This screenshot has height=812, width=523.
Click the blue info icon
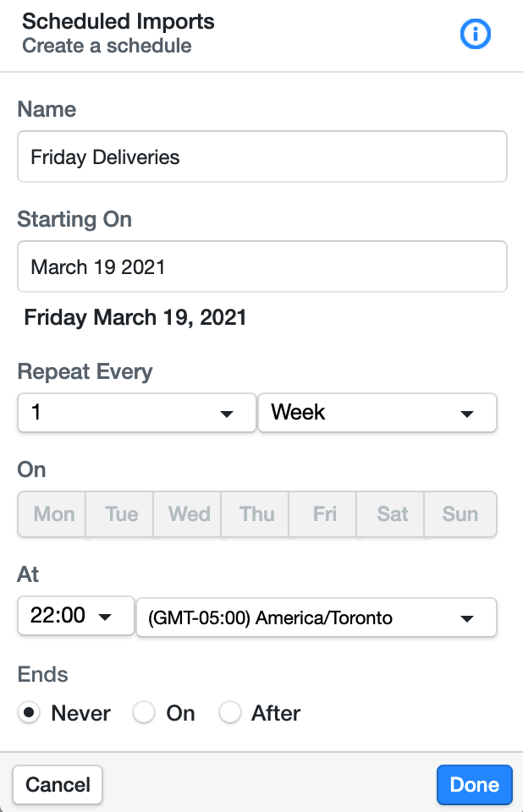pyautogui.click(x=475, y=34)
